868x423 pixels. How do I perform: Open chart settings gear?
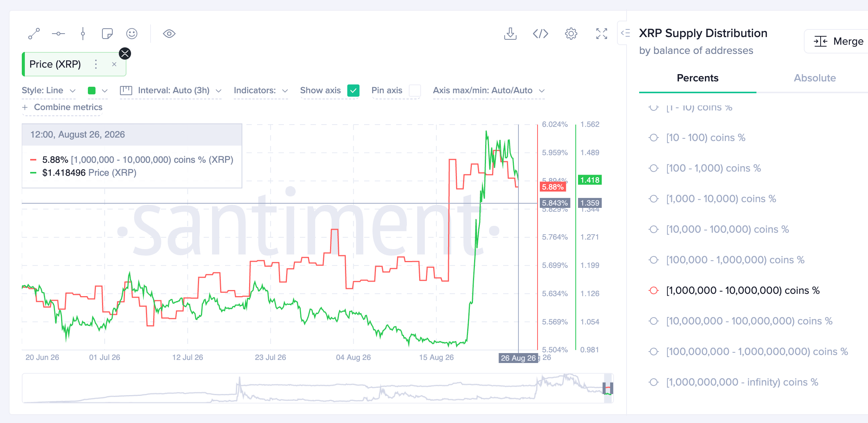click(571, 34)
